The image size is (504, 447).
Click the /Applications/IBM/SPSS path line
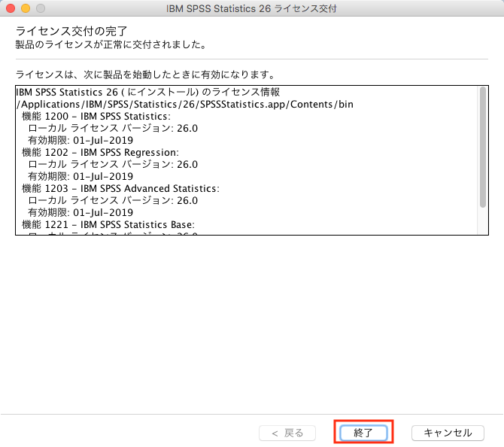[x=185, y=104]
